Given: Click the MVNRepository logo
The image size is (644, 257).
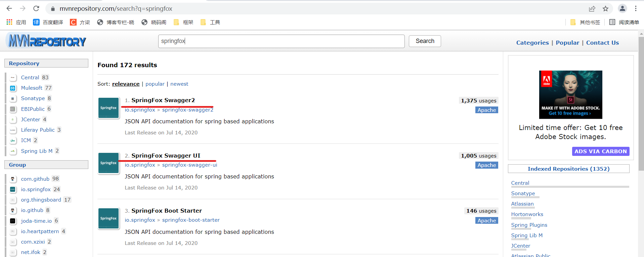Looking at the screenshot, I should [x=46, y=41].
